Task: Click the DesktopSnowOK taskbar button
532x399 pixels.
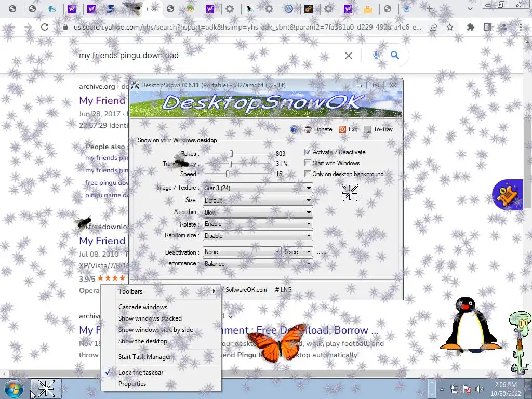Action: click(x=46, y=389)
